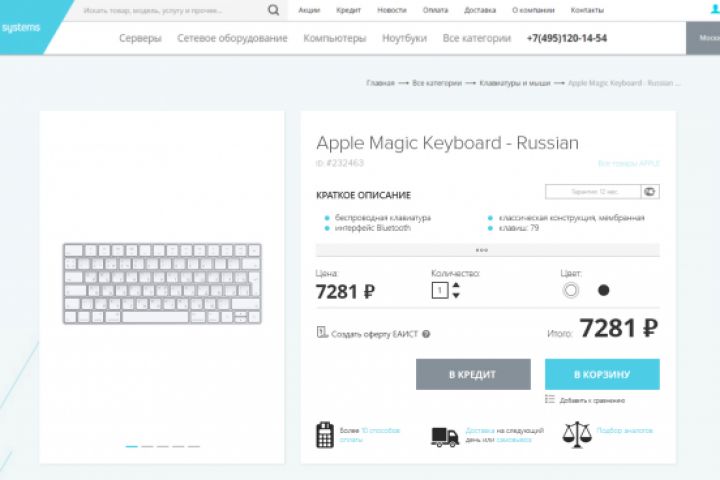720x480 pixels.
Task: Click the help icon beside ЕАИСТ offer
Action: (426, 335)
